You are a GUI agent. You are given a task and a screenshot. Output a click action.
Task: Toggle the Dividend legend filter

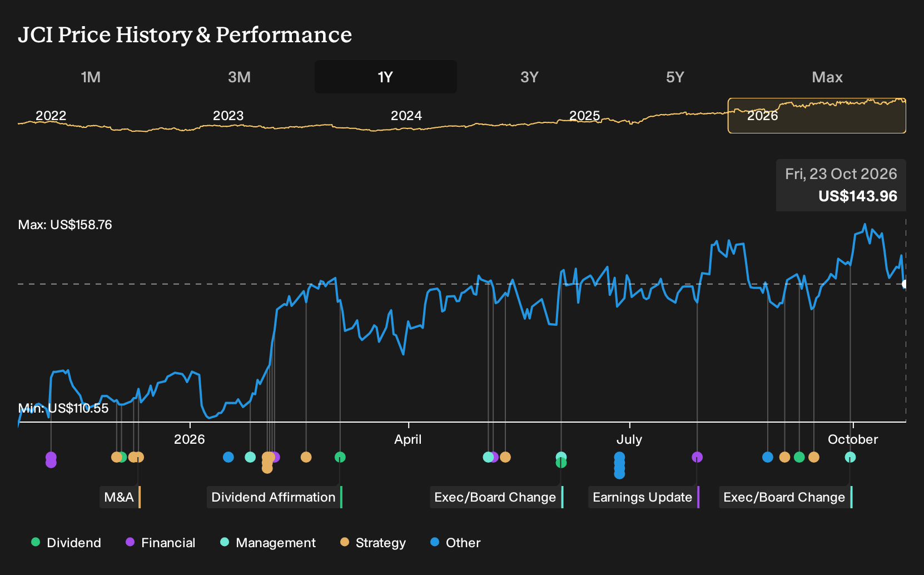click(x=66, y=543)
